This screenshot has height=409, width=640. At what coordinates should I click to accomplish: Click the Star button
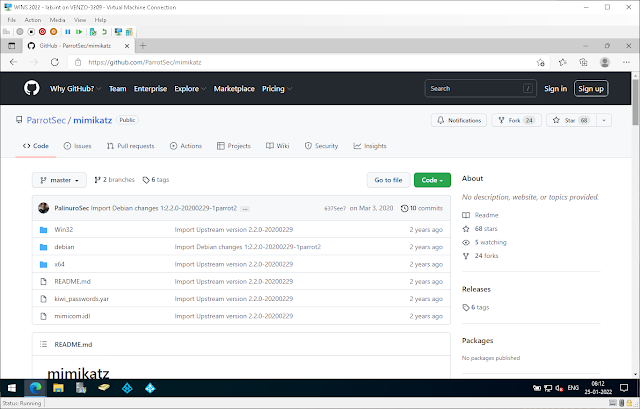[x=571, y=120]
